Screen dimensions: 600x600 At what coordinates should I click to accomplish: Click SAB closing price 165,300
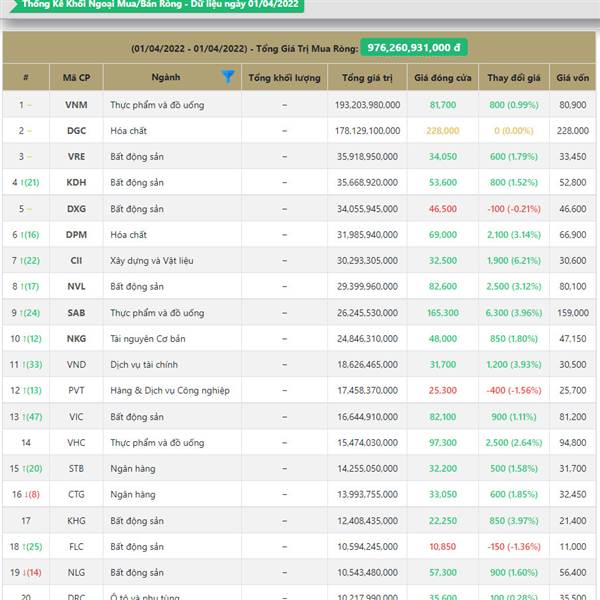coord(443,313)
